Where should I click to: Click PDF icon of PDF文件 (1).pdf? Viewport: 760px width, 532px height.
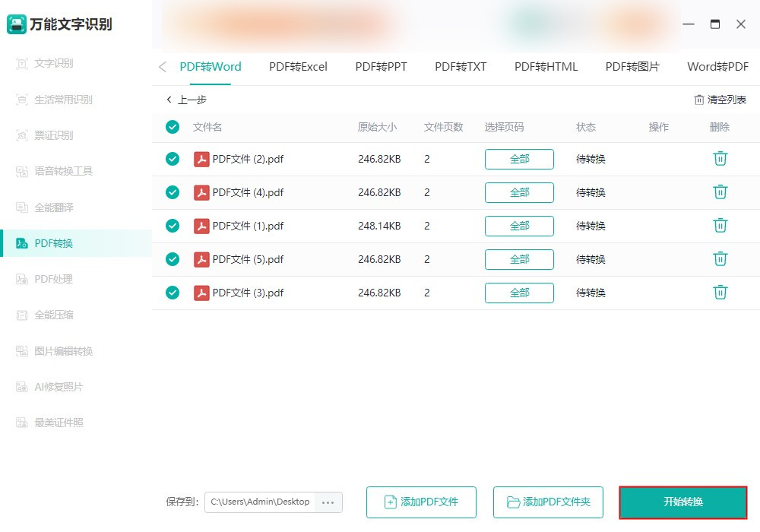coord(201,226)
